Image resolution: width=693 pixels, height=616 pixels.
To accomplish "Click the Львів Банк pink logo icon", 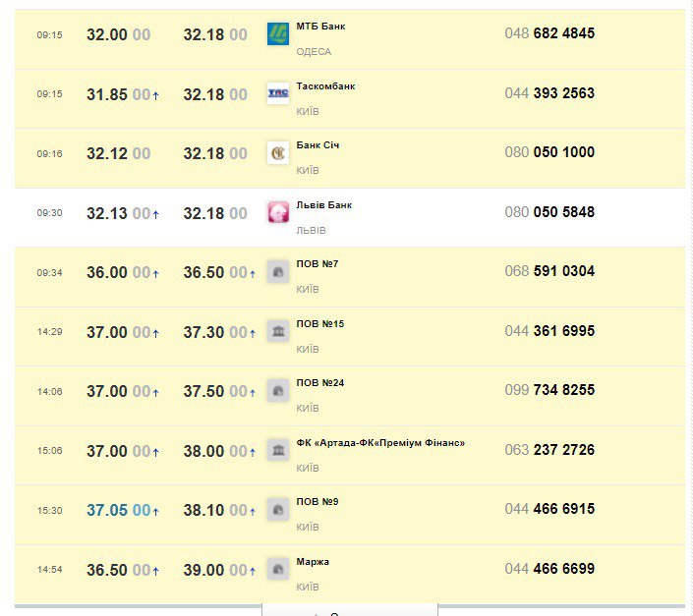I will point(278,213).
